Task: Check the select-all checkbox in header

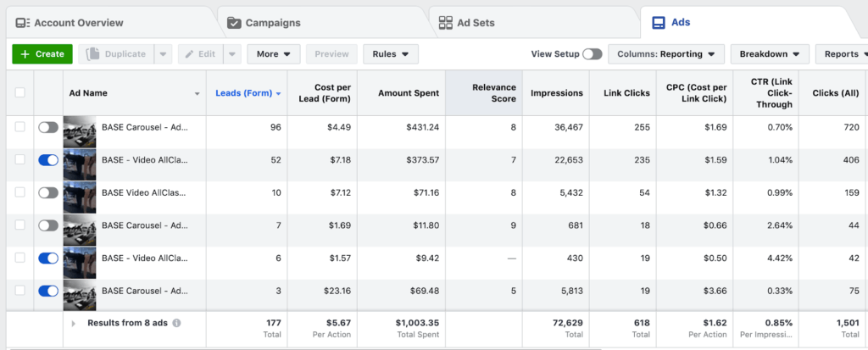Action: tap(19, 93)
